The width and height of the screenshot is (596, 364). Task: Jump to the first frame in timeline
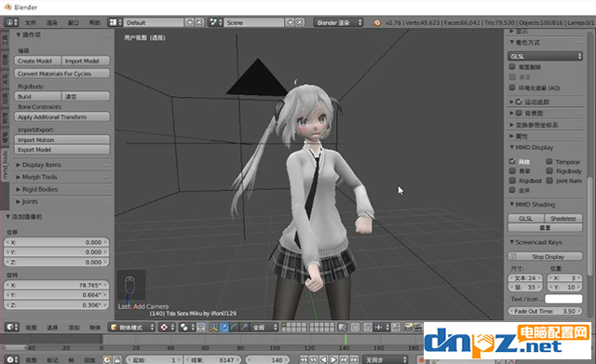coord(304,359)
